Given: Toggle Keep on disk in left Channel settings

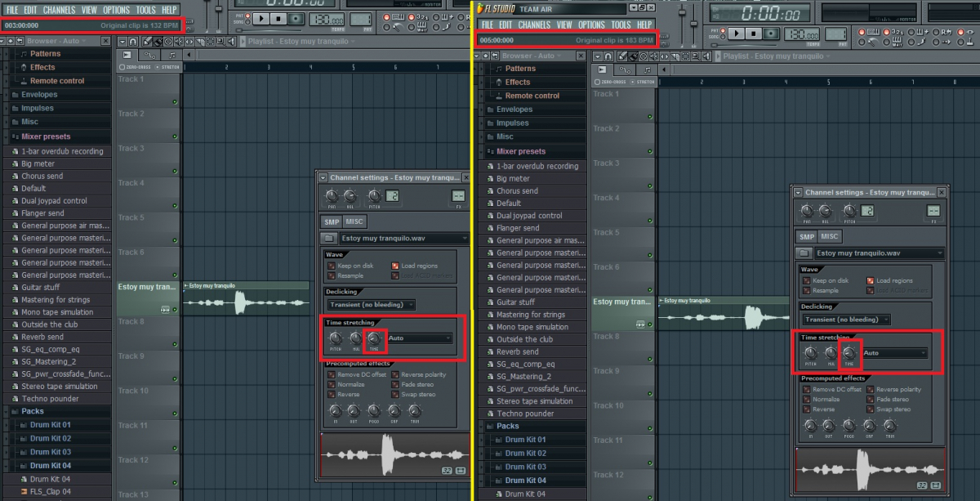Looking at the screenshot, I should (x=332, y=266).
